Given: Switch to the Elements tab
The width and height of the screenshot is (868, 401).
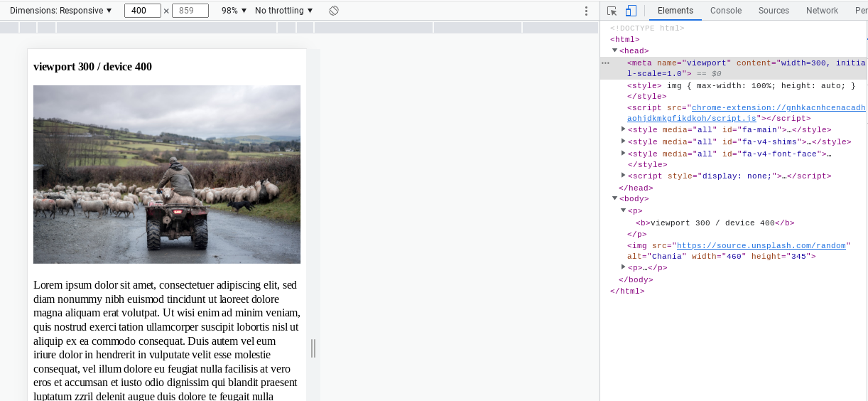Looking at the screenshot, I should tap(676, 11).
